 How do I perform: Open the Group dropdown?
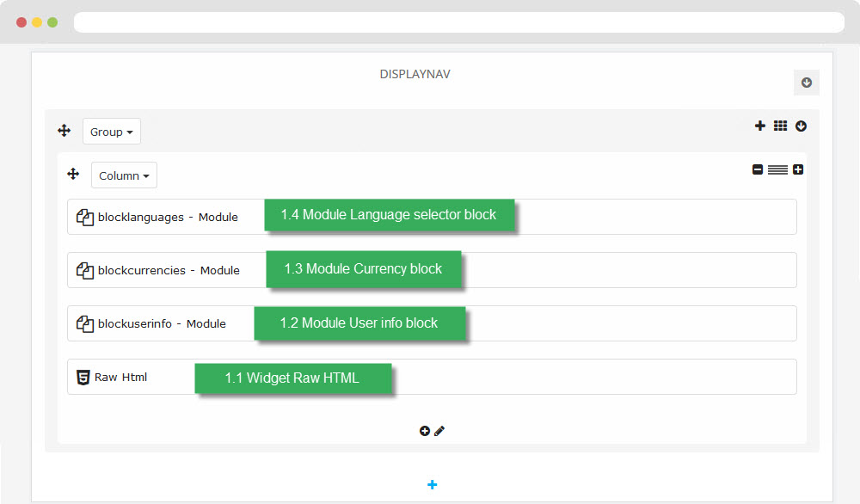pyautogui.click(x=111, y=132)
